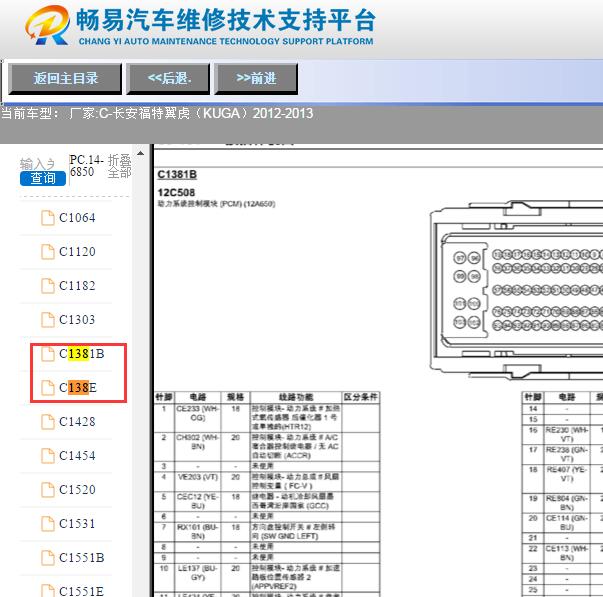Select the C1064 tree entry text
The width and height of the screenshot is (603, 597).
(x=77, y=218)
